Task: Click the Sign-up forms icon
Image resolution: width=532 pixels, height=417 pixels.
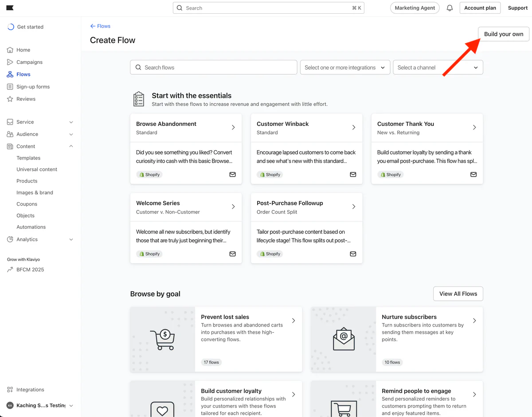Action: tap(10, 87)
